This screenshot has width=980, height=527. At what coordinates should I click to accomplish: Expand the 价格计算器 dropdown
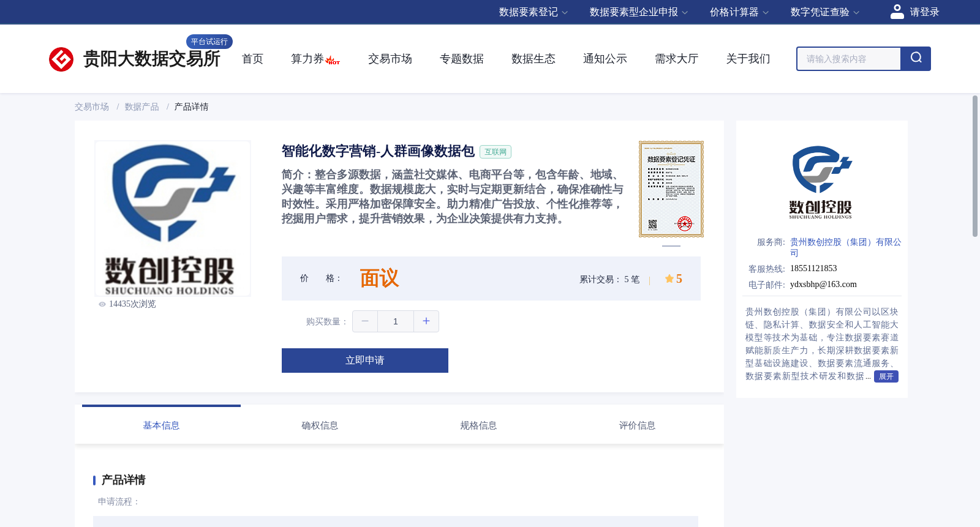click(x=739, y=12)
